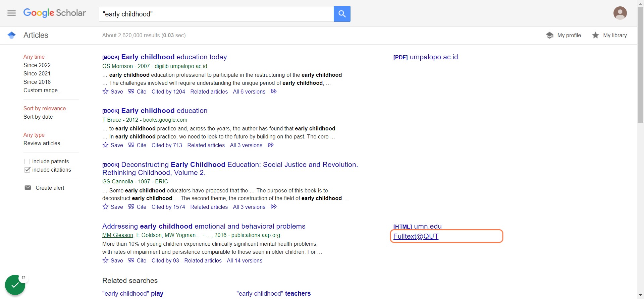Viewport: 644px width, 299px height.
Task: Click the My profile graduation cap icon
Action: click(x=549, y=35)
